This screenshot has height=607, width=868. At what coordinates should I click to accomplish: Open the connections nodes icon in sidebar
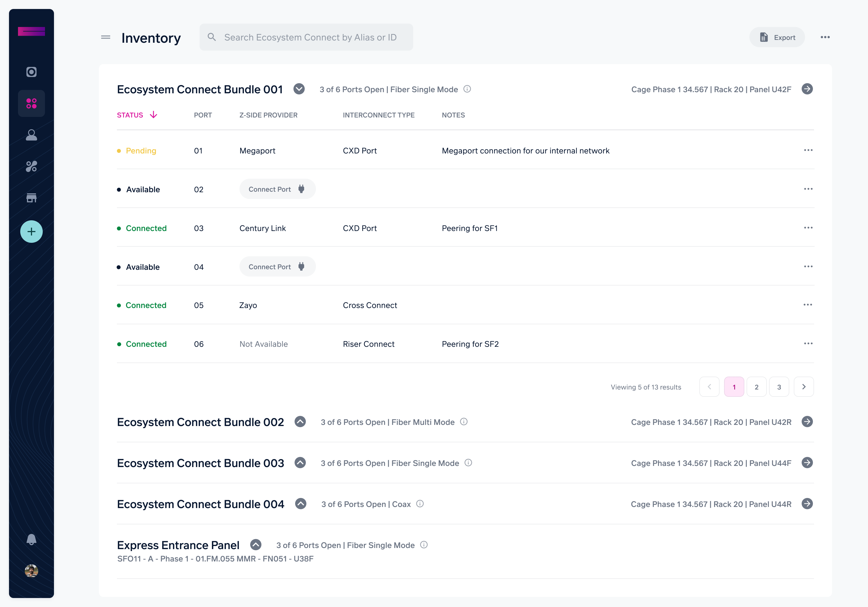click(x=31, y=166)
